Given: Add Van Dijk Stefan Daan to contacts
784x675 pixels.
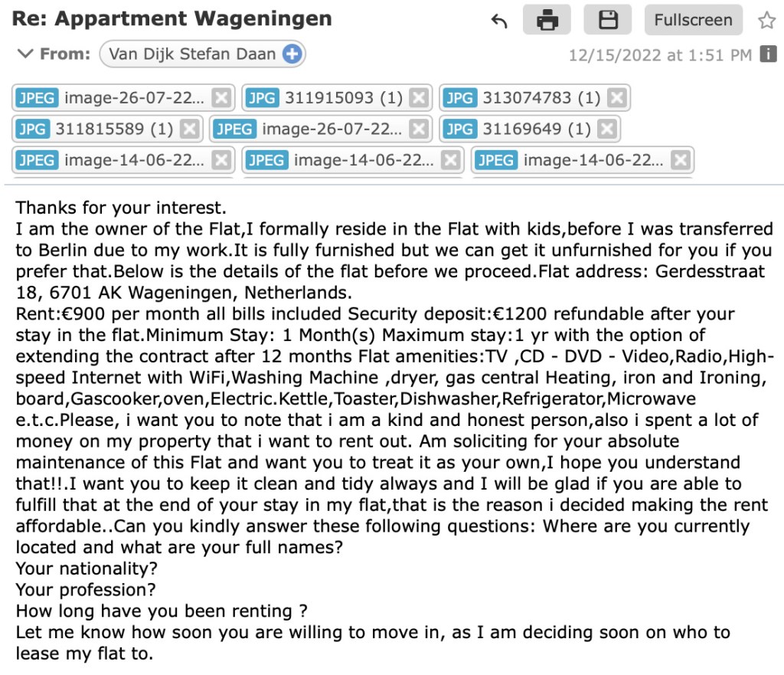Looking at the screenshot, I should pyautogui.click(x=292, y=54).
